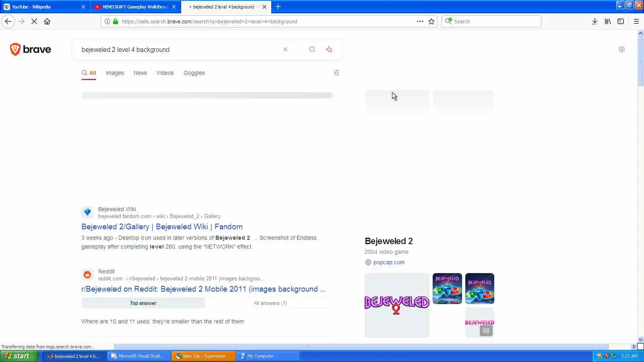
Task: Click the bejeweled 2 level 4 taskbar button
Action: click(x=74, y=356)
